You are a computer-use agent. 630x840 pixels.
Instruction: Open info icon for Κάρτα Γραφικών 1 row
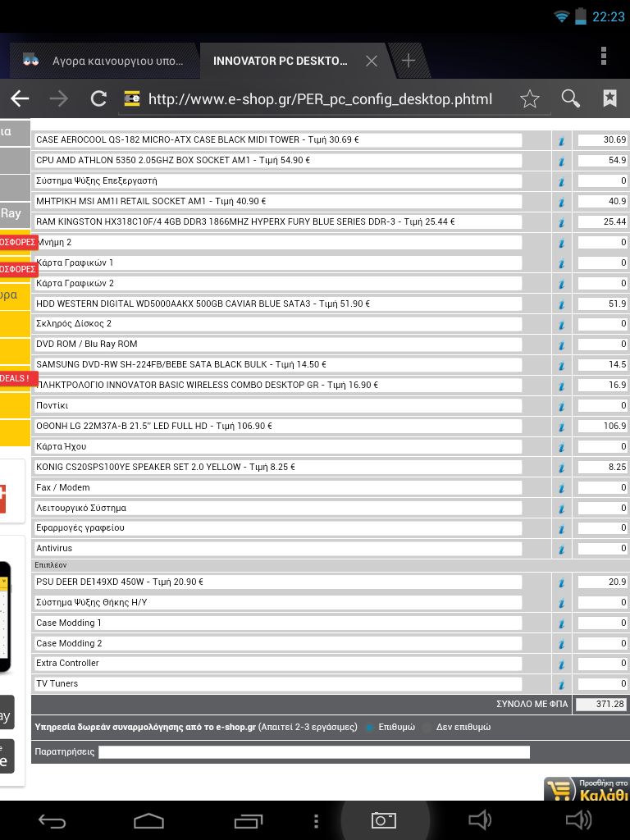coord(561,263)
